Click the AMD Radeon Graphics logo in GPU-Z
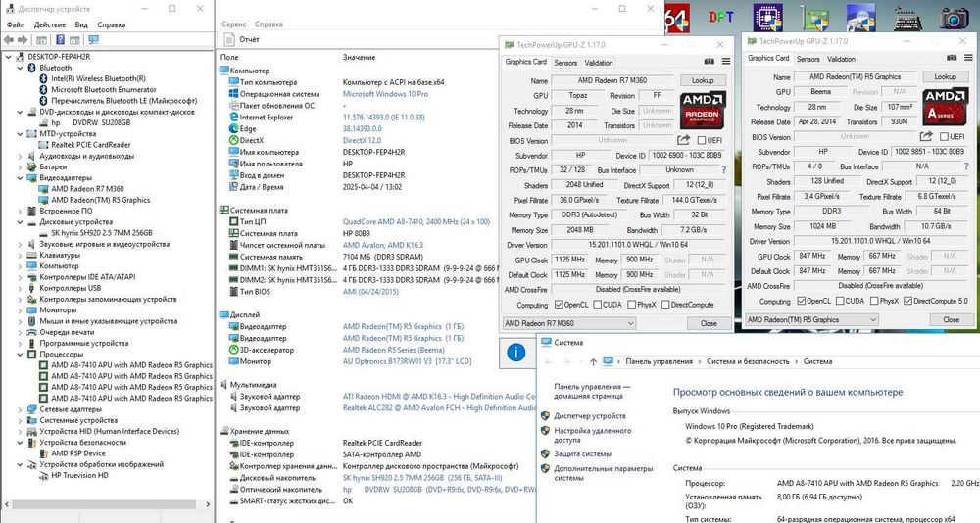 pos(703,110)
